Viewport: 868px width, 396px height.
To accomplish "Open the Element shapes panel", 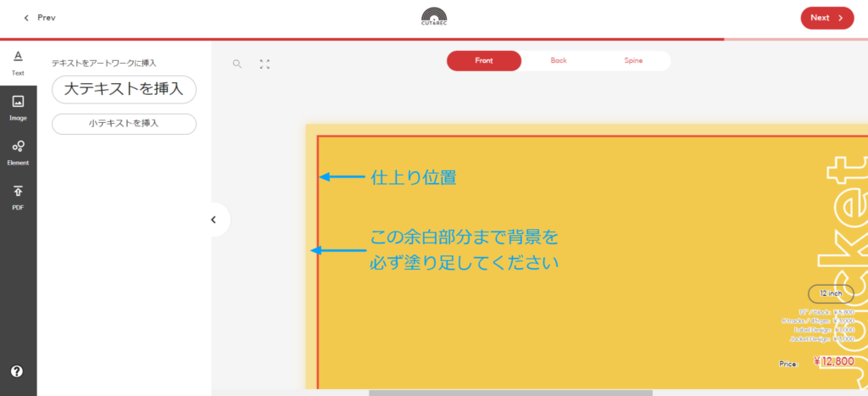I will click(x=18, y=151).
